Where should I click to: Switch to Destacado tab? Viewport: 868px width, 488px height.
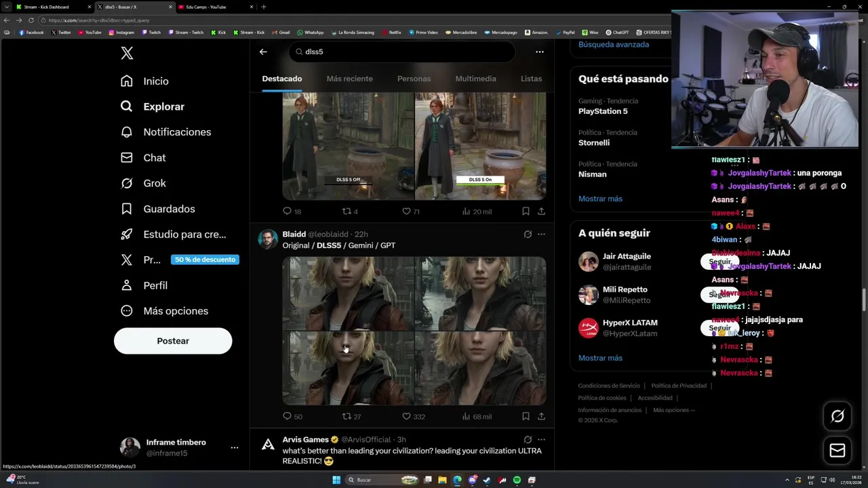tap(282, 79)
